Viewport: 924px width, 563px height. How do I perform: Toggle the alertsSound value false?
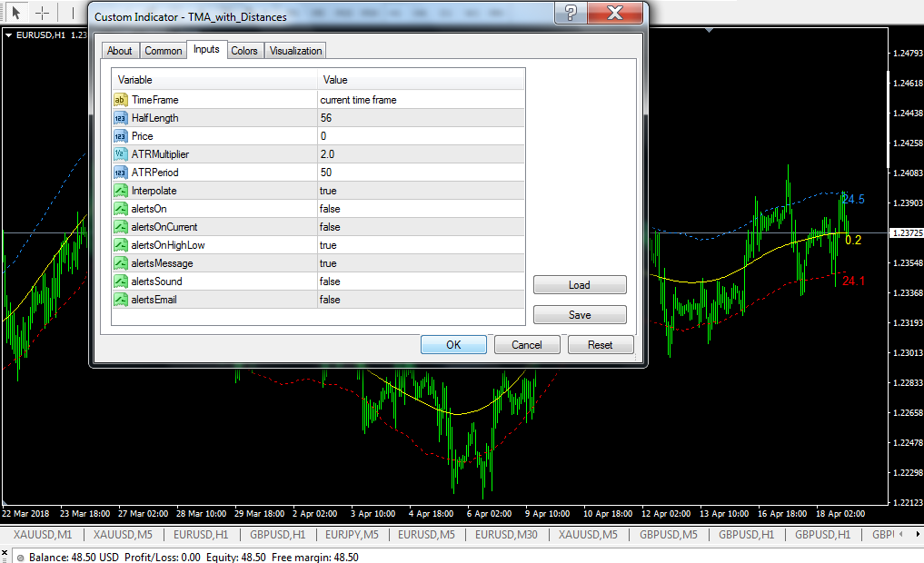[421, 281]
